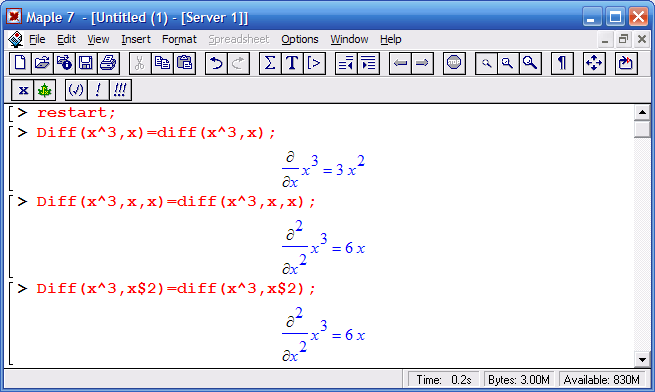655x392 pixels.
Task: Copy selection with the Copy icon
Action: 162,64
